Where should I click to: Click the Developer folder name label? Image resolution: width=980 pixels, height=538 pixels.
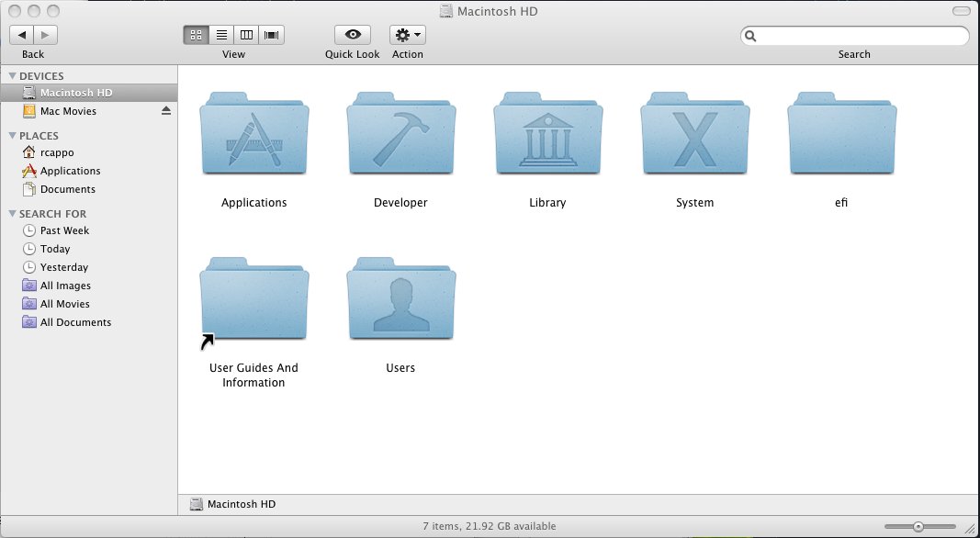point(400,203)
